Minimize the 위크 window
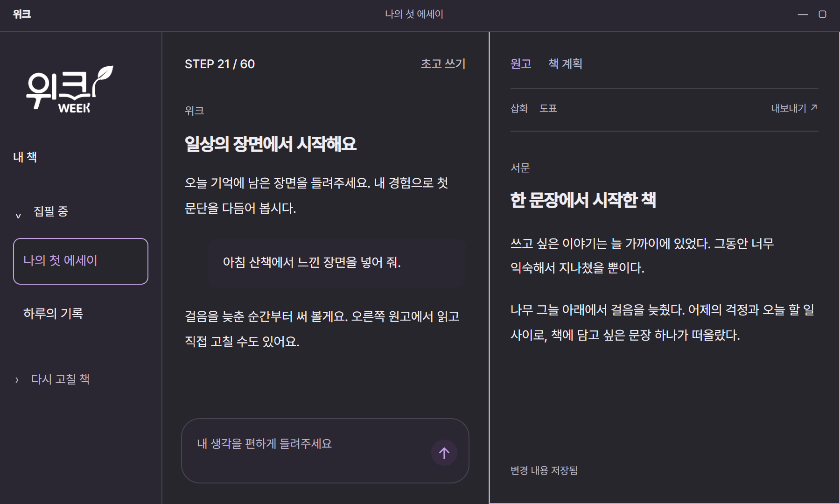The image size is (840, 504). click(x=803, y=14)
